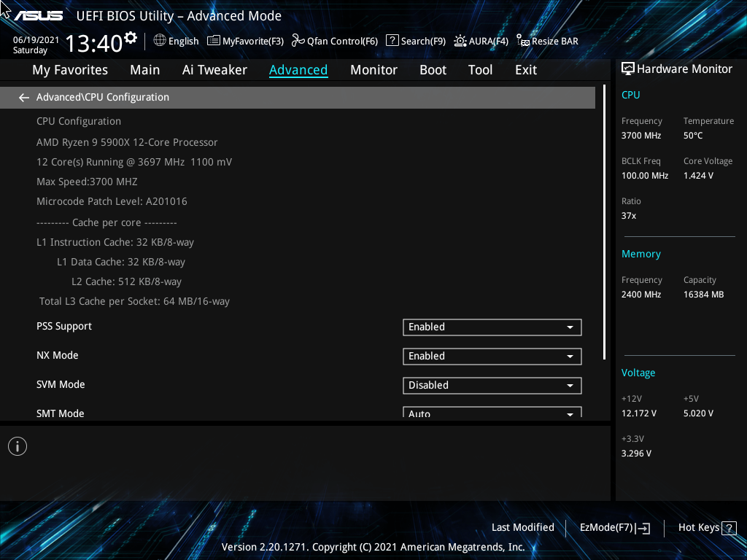The width and height of the screenshot is (747, 560).
Task: Switch to EzMode with the F7 button
Action: (x=614, y=527)
